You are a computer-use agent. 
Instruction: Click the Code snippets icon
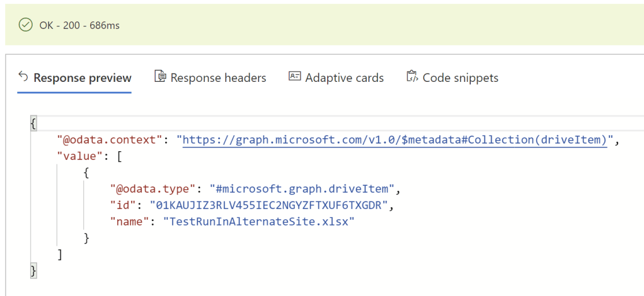pos(412,77)
